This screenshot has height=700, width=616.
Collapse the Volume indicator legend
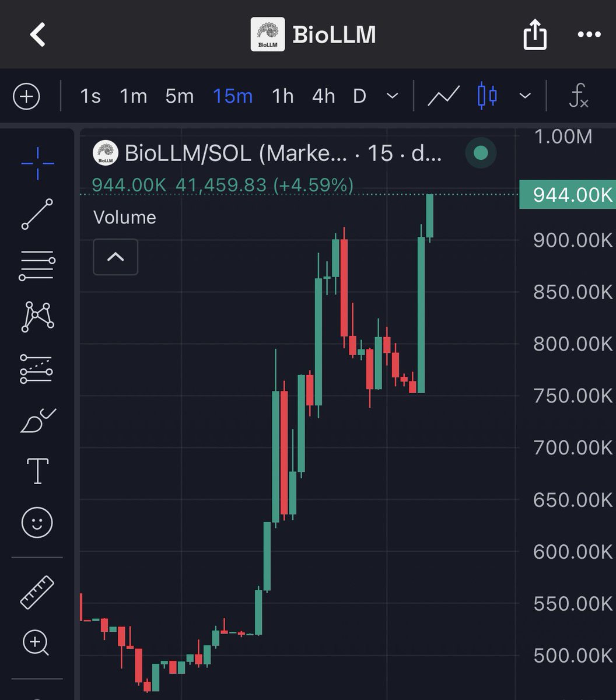click(x=116, y=257)
